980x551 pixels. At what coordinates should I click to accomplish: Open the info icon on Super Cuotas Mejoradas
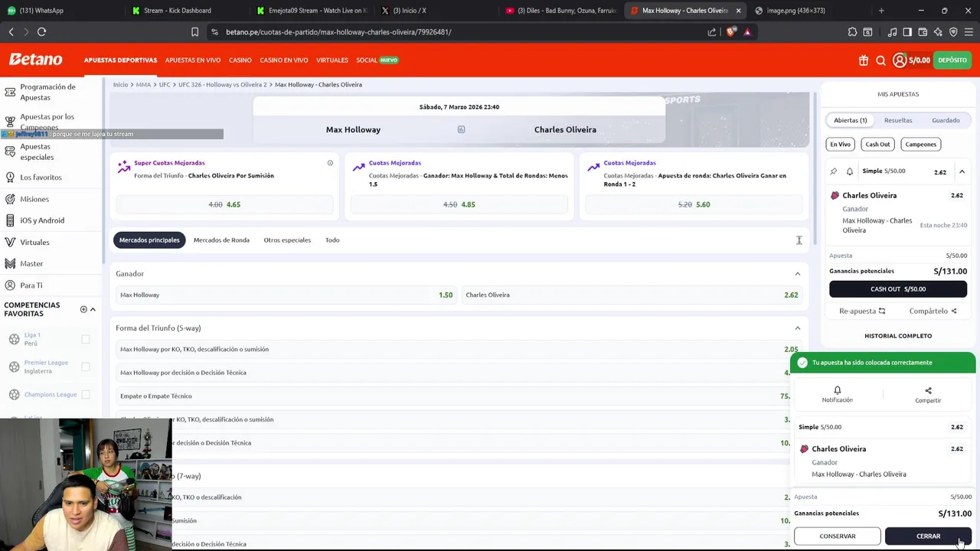click(x=330, y=163)
